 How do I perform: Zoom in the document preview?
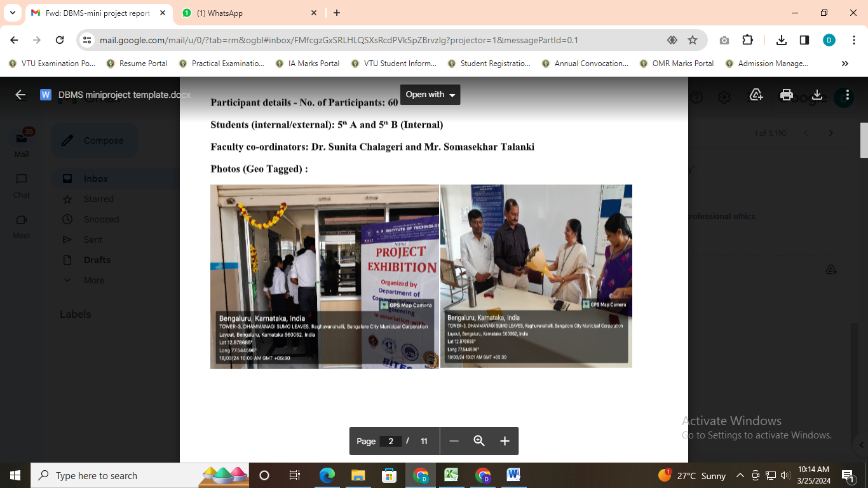point(505,441)
